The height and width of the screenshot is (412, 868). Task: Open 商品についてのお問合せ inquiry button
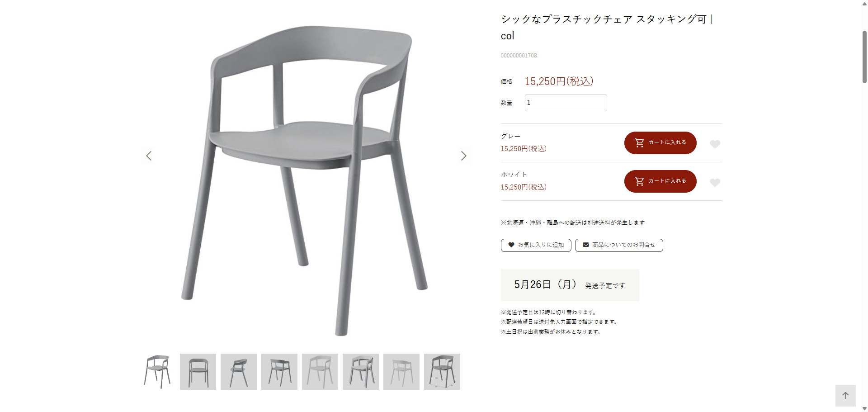pos(619,245)
